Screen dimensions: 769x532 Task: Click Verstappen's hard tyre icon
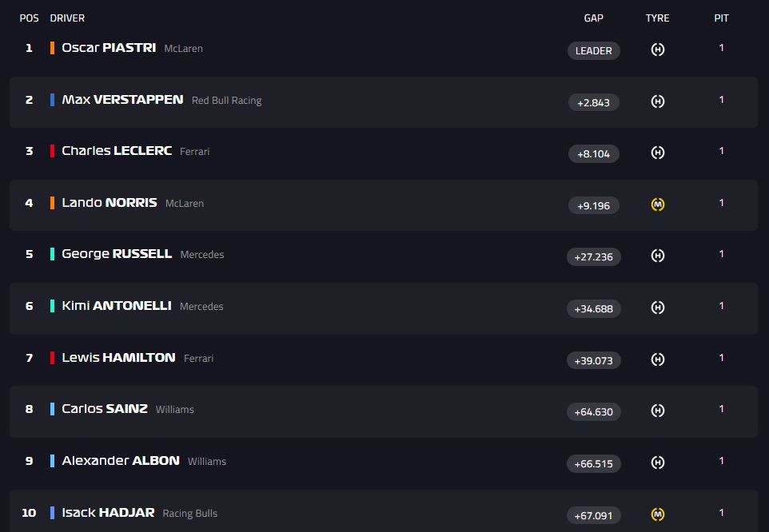657,101
